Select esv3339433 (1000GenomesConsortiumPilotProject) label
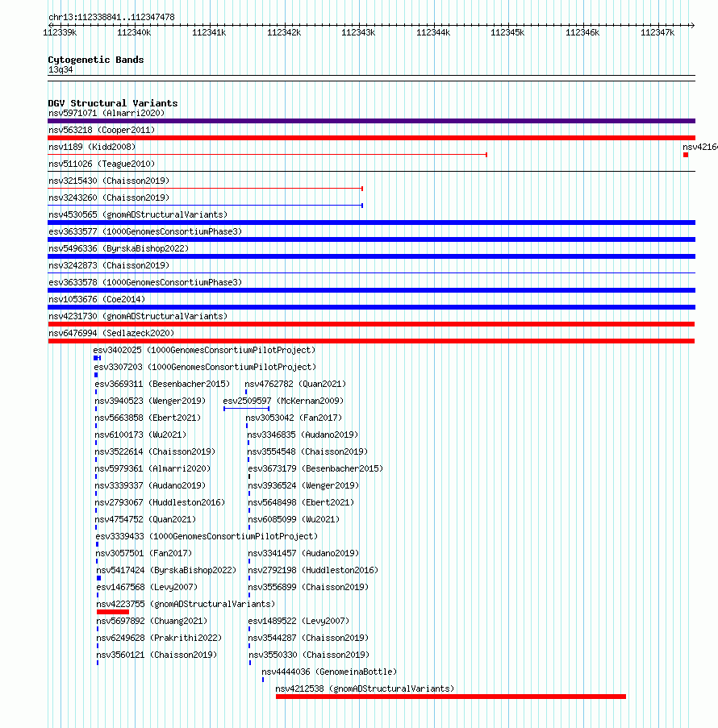 pos(207,537)
